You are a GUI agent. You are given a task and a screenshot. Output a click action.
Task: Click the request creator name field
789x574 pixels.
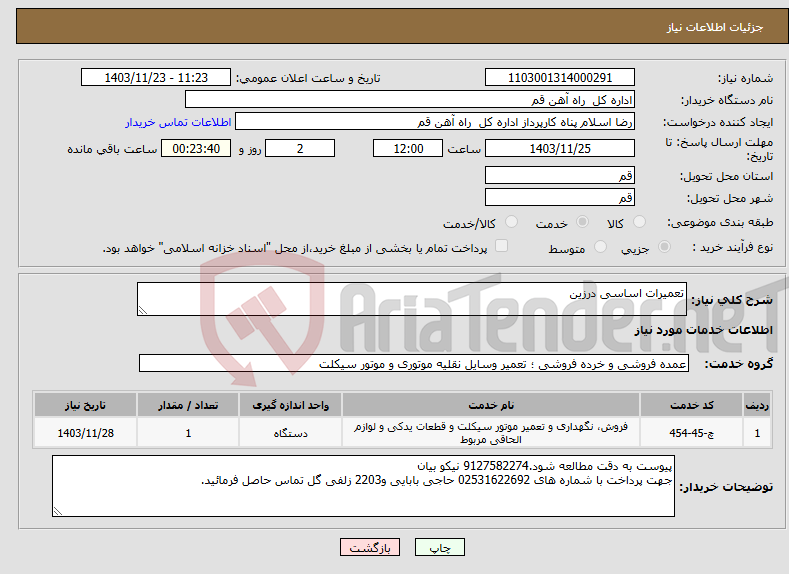[x=435, y=122]
